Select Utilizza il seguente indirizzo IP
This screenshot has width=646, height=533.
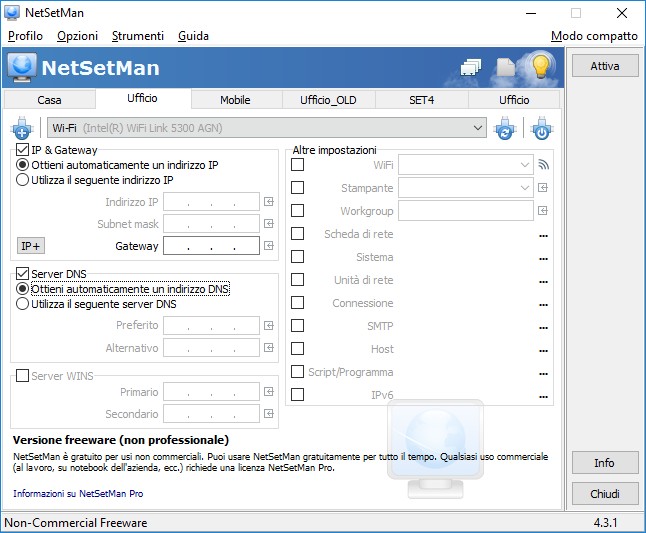[95, 180]
